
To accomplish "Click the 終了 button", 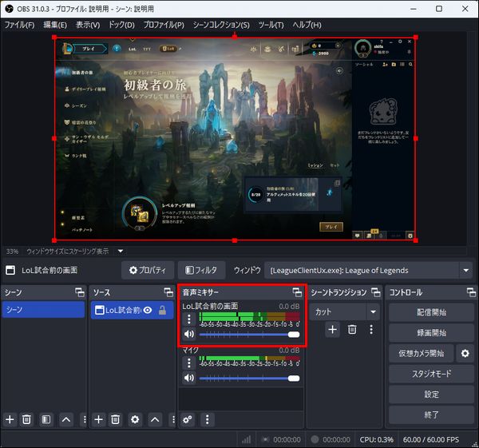I will (x=431, y=414).
